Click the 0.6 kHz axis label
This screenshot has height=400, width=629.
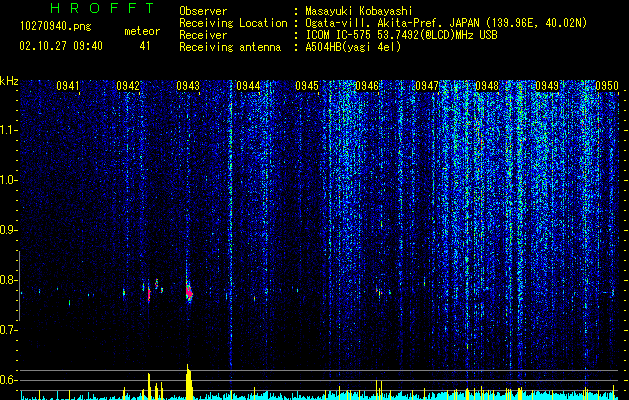click(9, 380)
